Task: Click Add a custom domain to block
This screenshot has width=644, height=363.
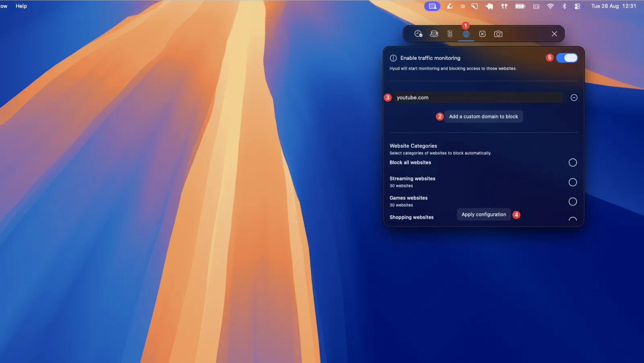Action: [x=483, y=116]
